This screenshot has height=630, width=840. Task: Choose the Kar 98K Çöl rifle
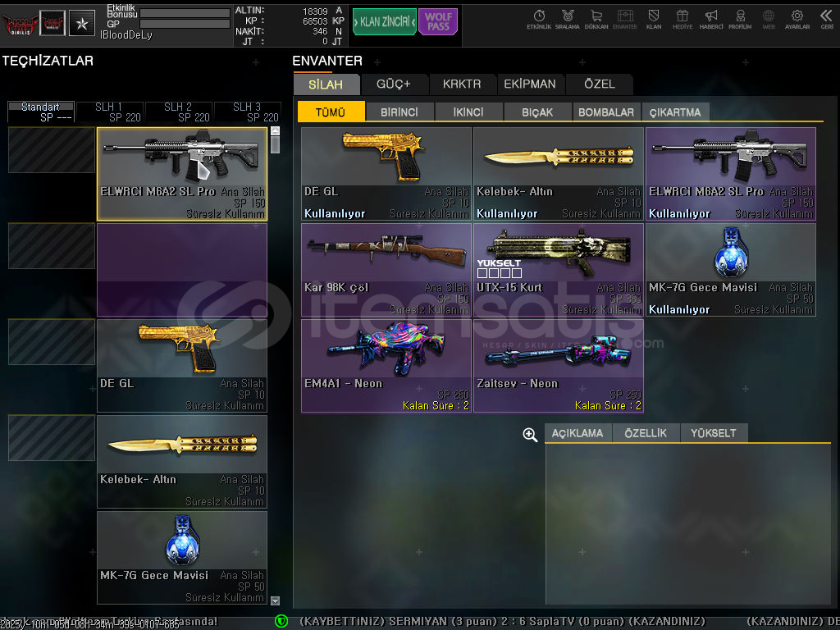point(386,269)
